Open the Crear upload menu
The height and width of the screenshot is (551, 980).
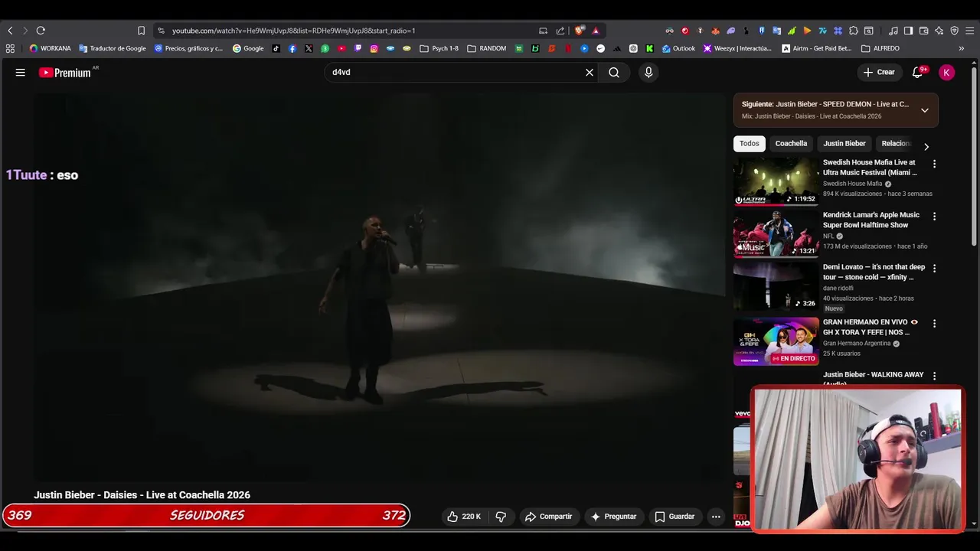click(x=879, y=72)
